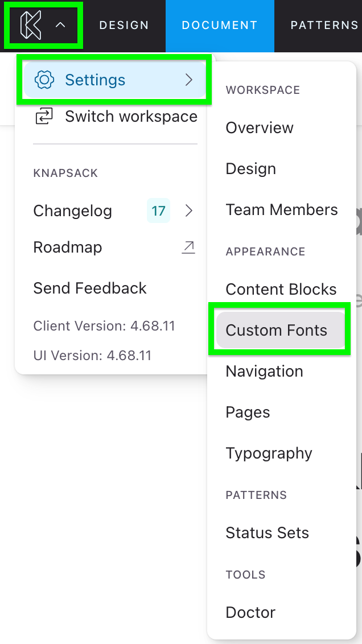This screenshot has width=362, height=644.
Task: Open the Patterns tab
Action: (x=324, y=25)
